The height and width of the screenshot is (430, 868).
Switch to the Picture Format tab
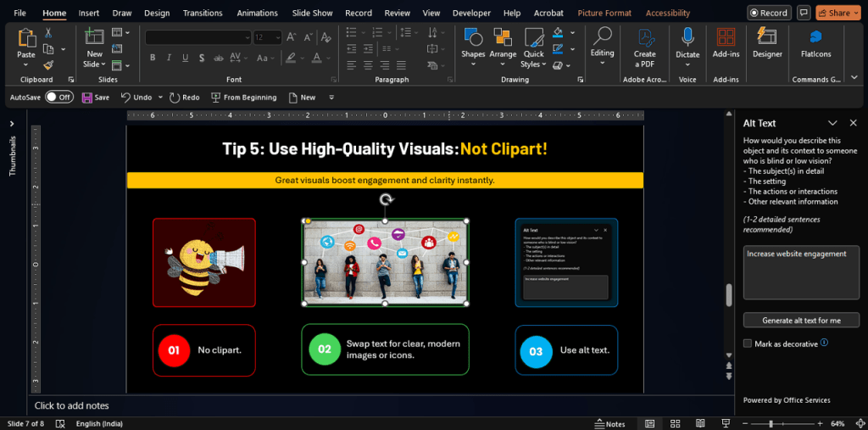point(604,14)
